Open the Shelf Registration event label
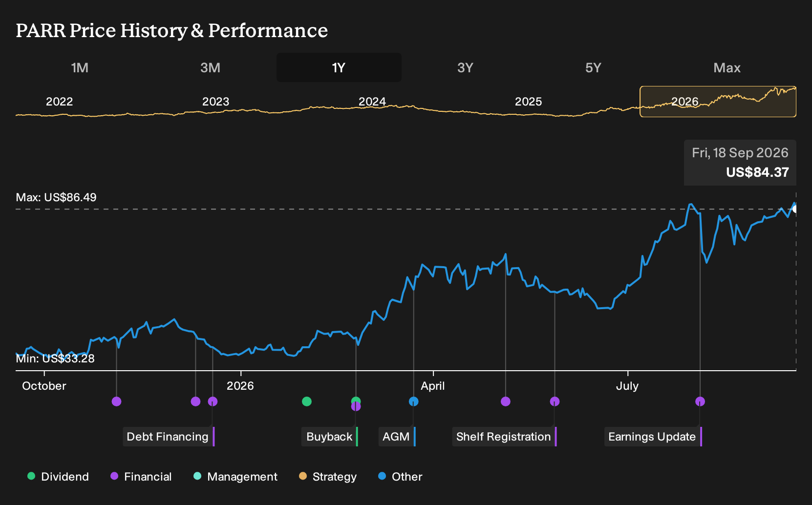 504,437
